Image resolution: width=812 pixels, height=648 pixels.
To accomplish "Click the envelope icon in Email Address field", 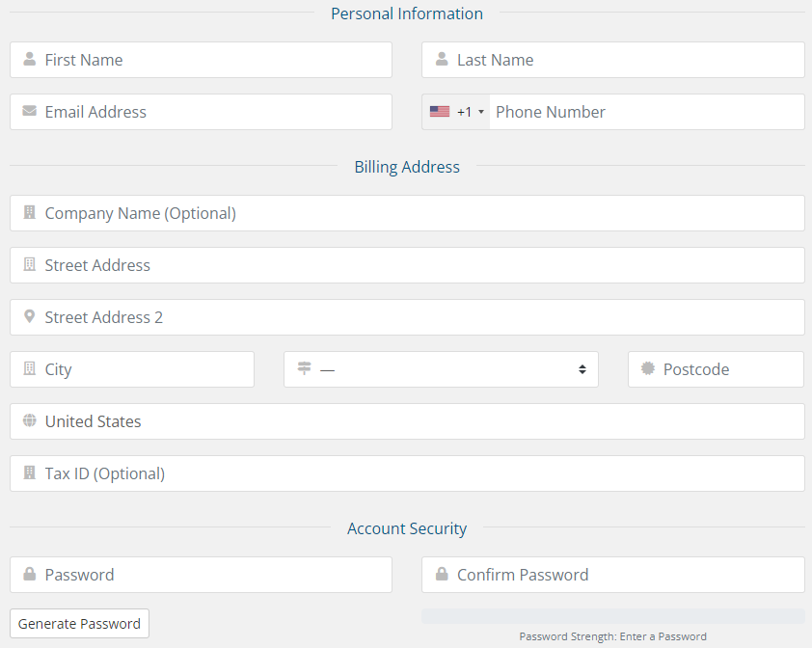I will point(29,112).
